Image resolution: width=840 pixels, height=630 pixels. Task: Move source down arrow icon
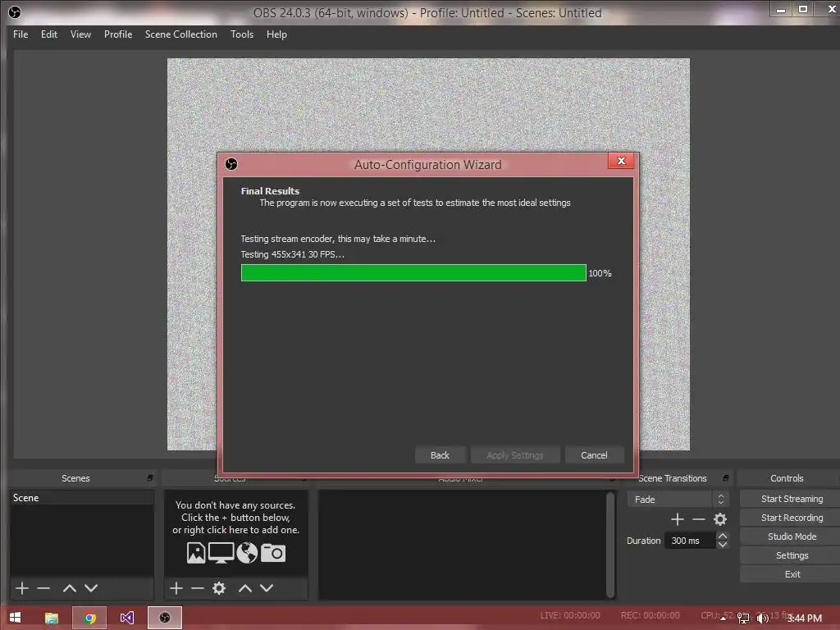click(267, 588)
